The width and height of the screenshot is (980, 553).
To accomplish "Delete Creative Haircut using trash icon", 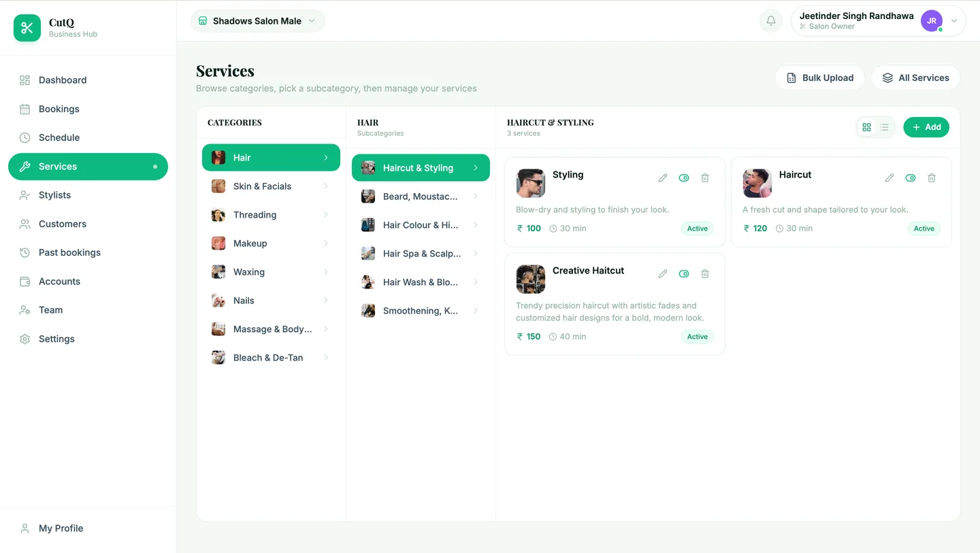I will pos(705,274).
